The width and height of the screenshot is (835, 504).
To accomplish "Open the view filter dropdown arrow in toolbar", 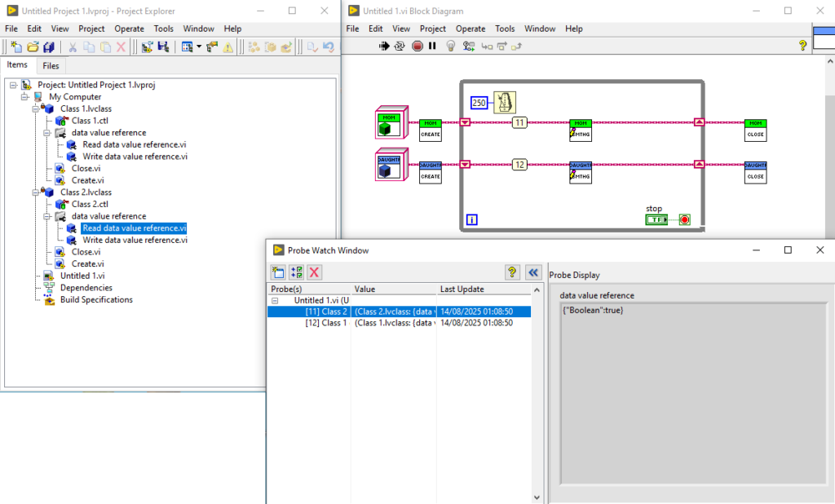I will [x=199, y=46].
